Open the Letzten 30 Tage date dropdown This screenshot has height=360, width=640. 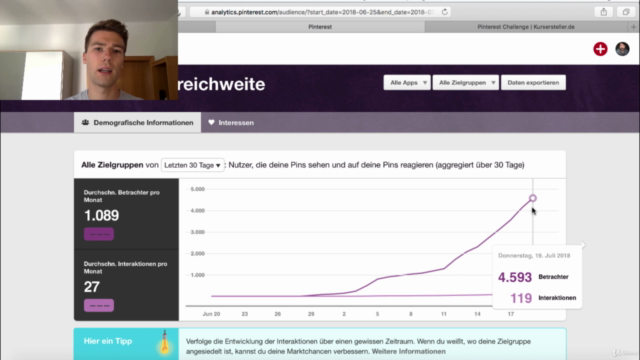pyautogui.click(x=193, y=165)
